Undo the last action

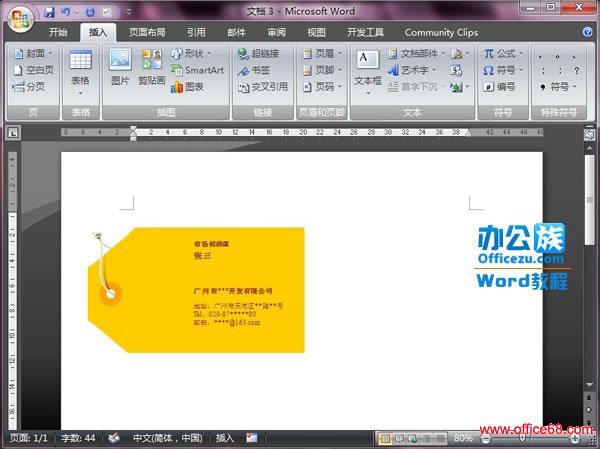(x=66, y=12)
